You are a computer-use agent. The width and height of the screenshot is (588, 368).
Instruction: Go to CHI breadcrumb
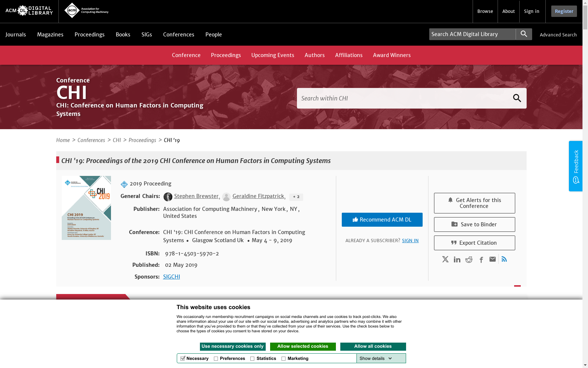(117, 140)
